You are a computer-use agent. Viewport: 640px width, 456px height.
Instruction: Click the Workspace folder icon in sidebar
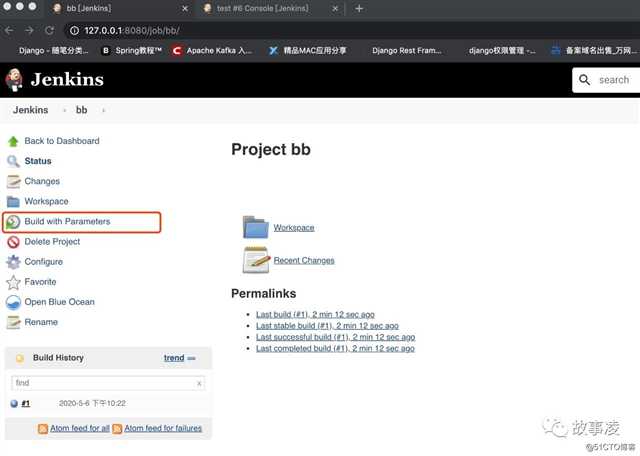[x=13, y=202]
